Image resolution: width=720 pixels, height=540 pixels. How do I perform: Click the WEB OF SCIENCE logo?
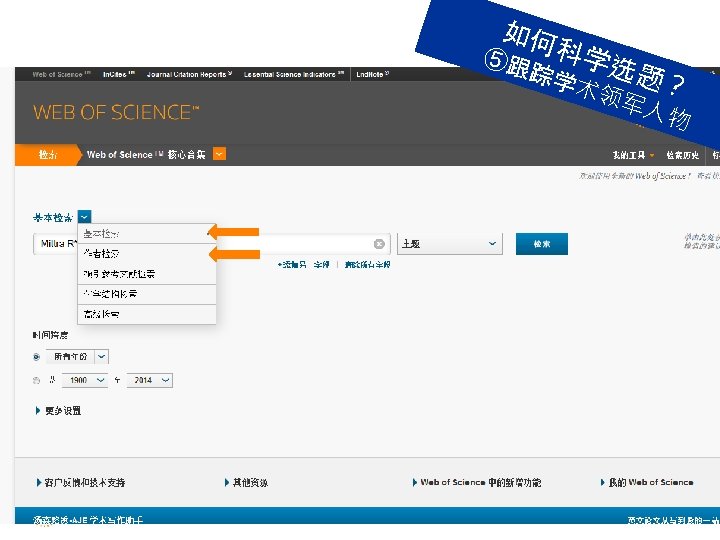[116, 112]
